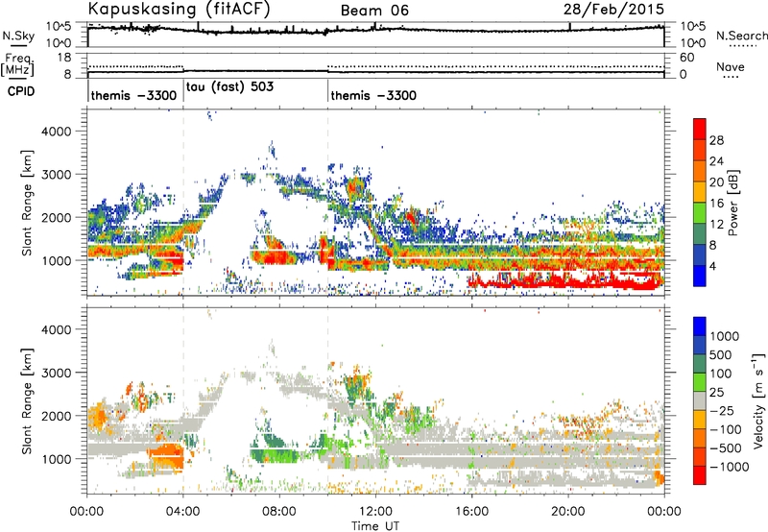Image resolution: width=768 pixels, height=532 pixels.
Task: Click the "-25" tick on Velocity color bar
Action: click(x=722, y=411)
